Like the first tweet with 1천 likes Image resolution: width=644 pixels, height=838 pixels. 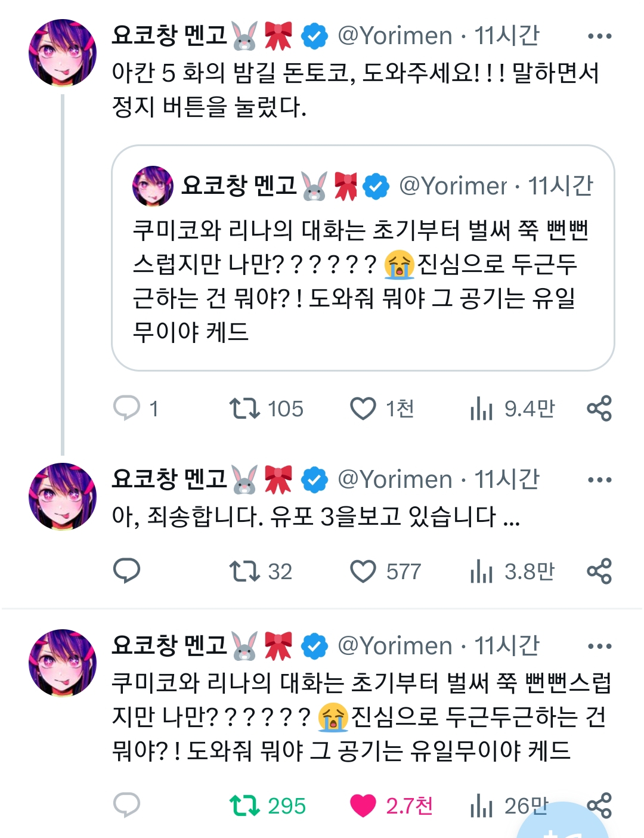363,409
